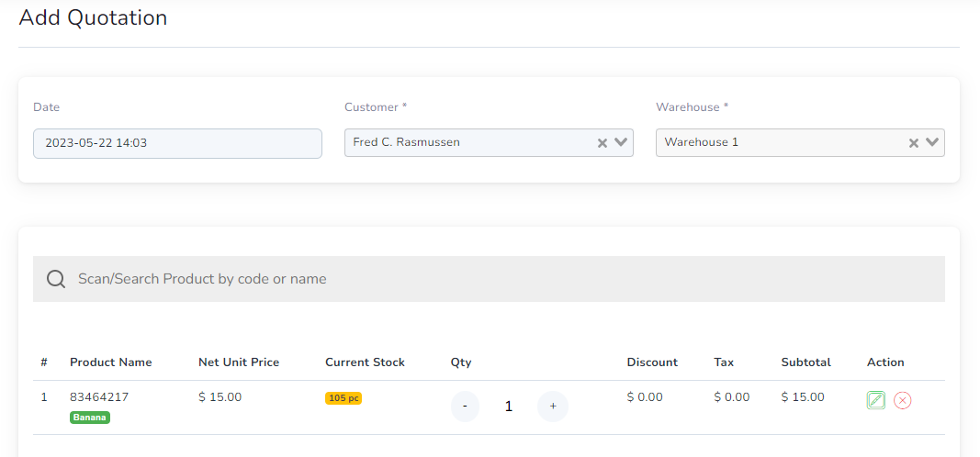Increase quantity with the plus button
Image resolution: width=980 pixels, height=457 pixels.
[553, 407]
